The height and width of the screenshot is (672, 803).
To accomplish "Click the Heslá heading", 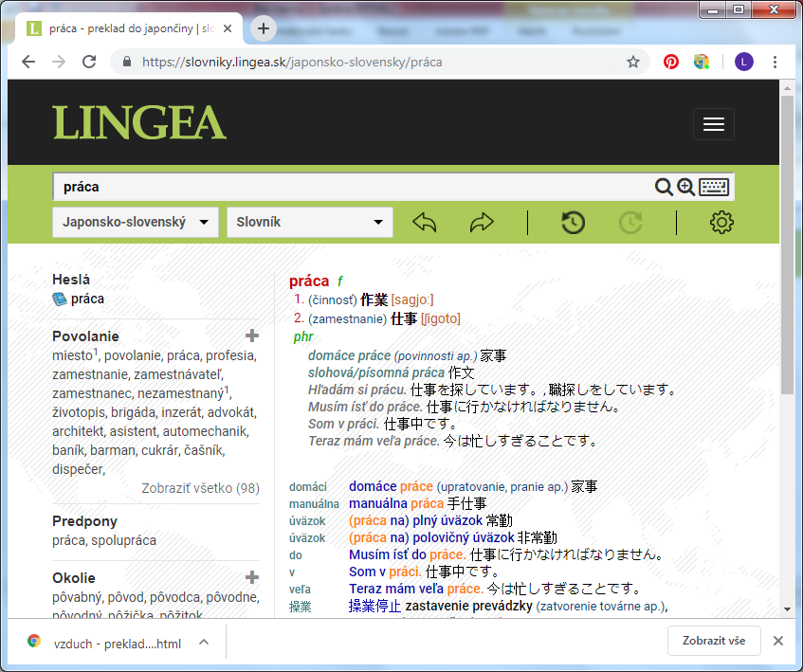I will [x=71, y=280].
